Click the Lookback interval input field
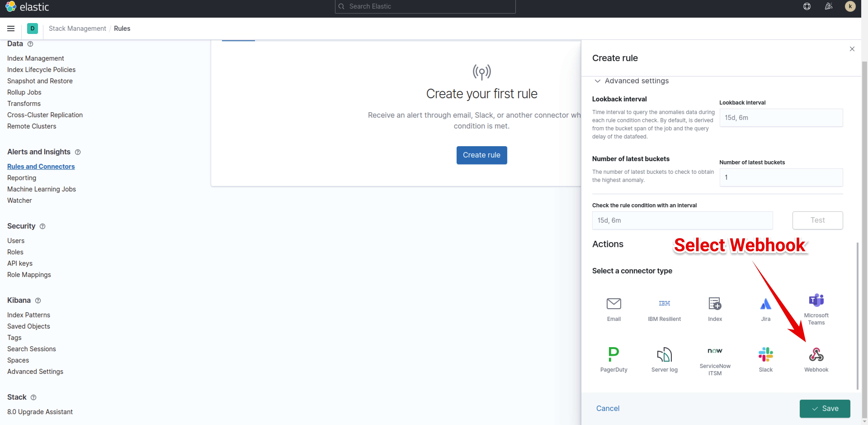Screen dimensions: 868x425 tap(781, 118)
